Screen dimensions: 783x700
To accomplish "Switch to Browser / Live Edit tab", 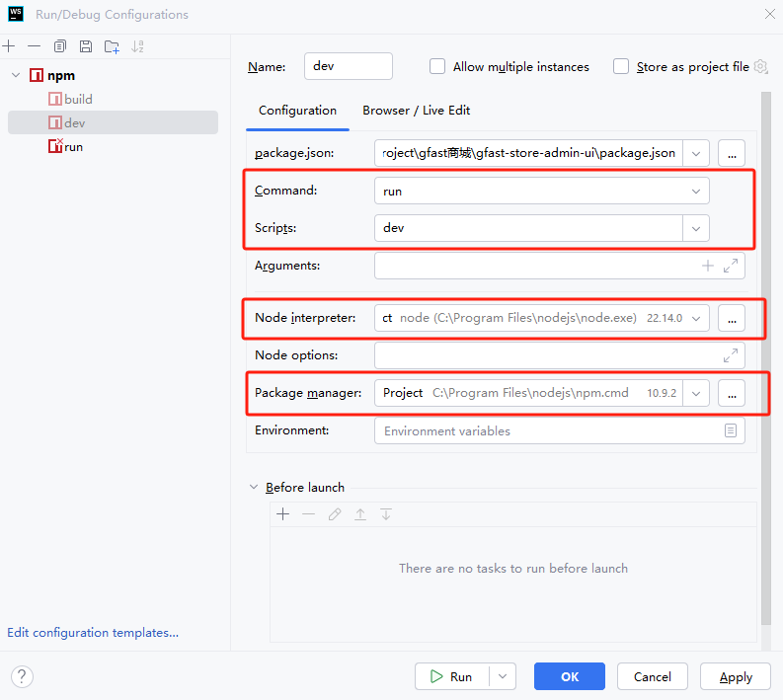I will click(416, 111).
